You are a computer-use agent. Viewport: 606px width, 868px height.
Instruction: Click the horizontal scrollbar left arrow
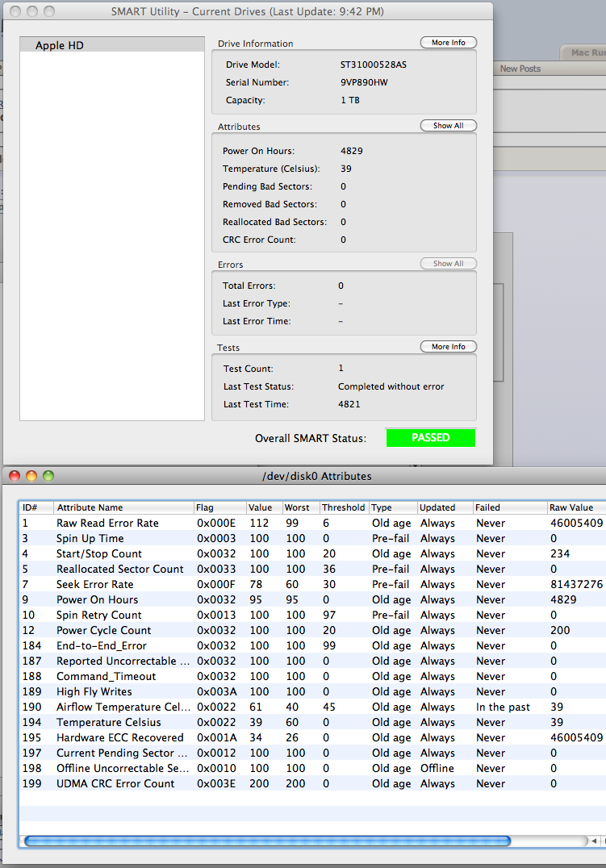pyautogui.click(x=595, y=841)
